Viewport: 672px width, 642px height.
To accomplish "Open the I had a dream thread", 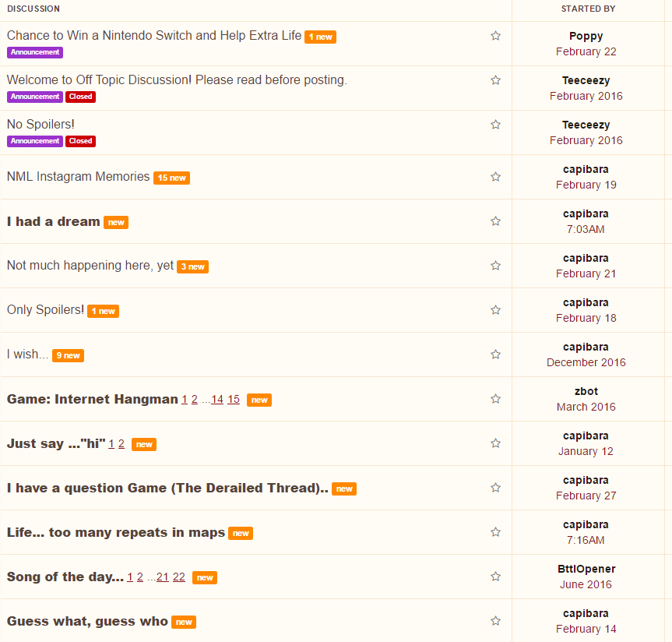I will (x=53, y=221).
